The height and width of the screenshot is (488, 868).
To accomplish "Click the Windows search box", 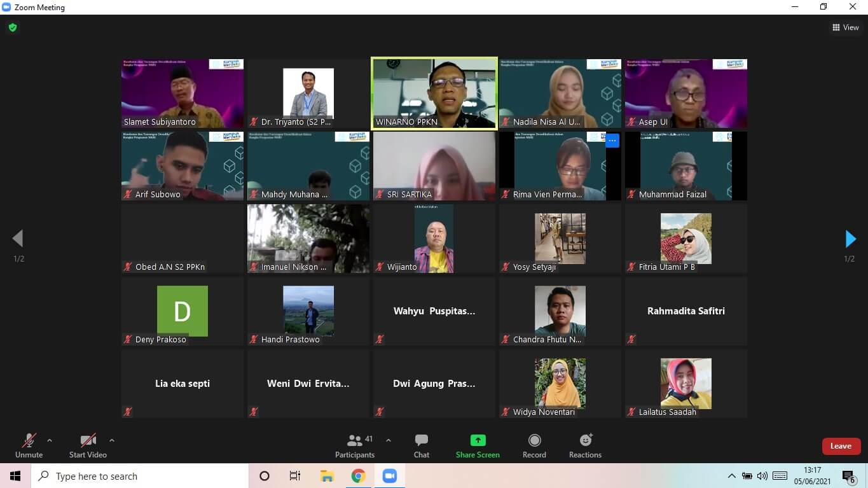I will [x=140, y=476].
